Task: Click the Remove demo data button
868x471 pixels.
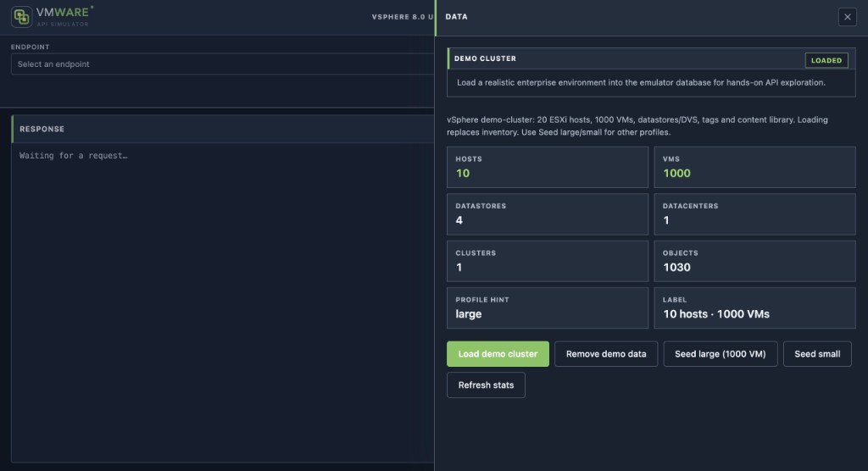Action: pyautogui.click(x=605, y=353)
